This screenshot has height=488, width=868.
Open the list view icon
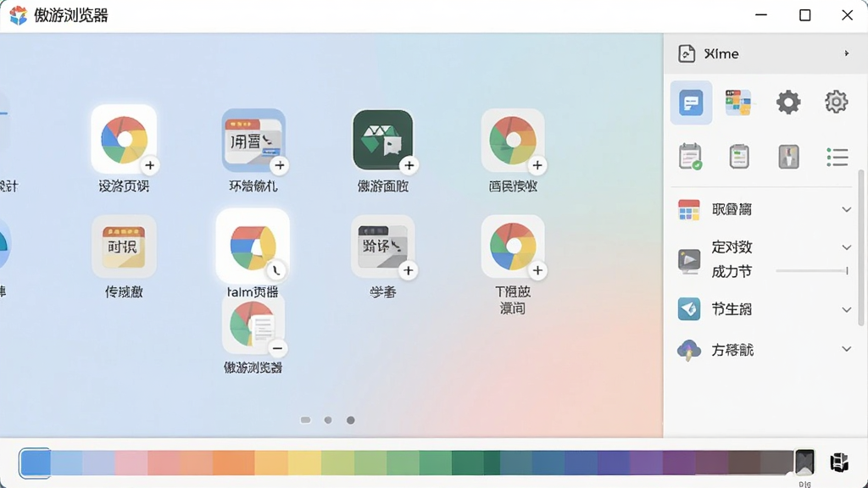coord(837,157)
